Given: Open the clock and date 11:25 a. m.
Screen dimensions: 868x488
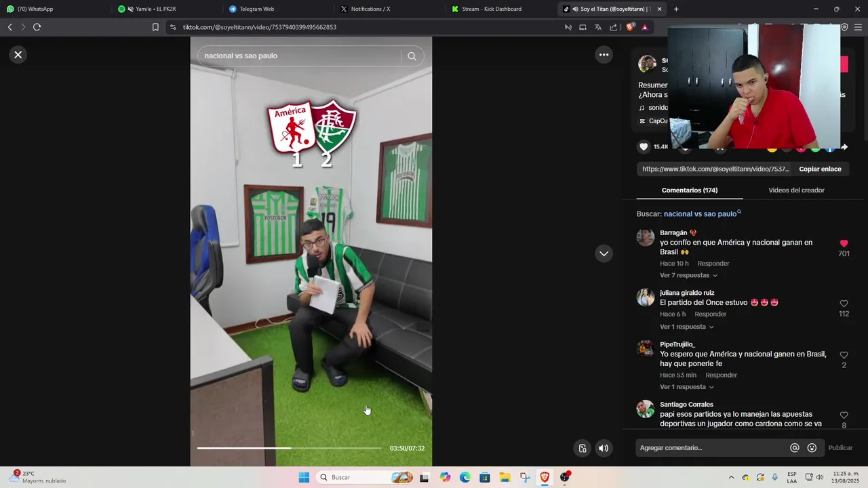Looking at the screenshot, I should 846,477.
